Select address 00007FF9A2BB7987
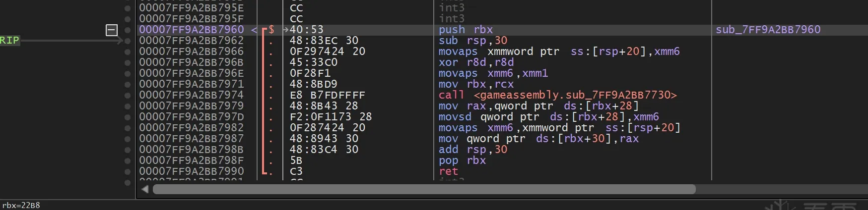The image size is (868, 210). pos(192,139)
